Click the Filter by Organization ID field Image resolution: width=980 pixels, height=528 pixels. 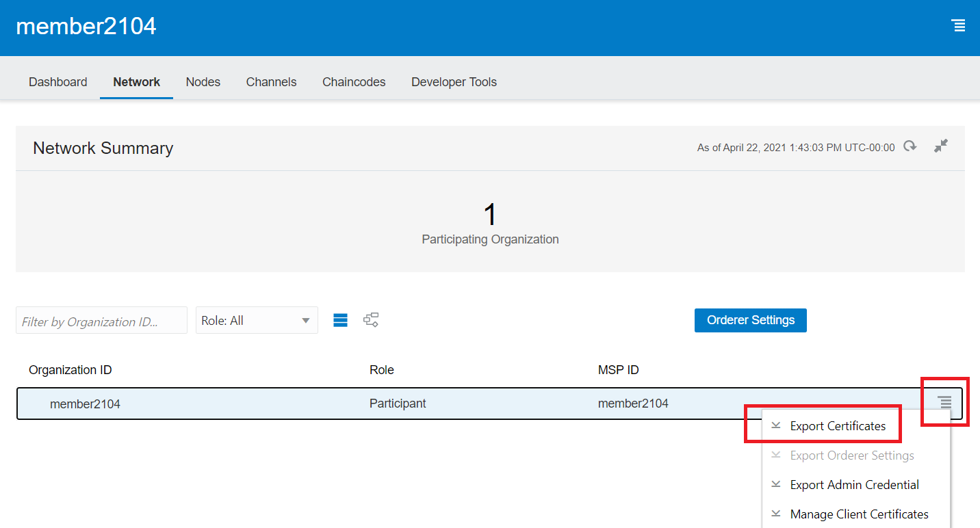click(101, 321)
